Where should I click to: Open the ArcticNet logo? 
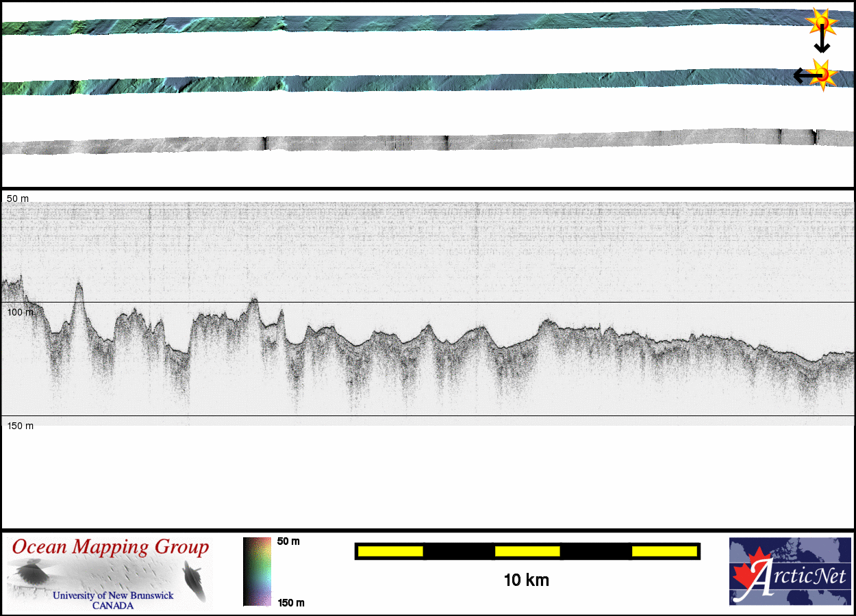pyautogui.click(x=790, y=572)
